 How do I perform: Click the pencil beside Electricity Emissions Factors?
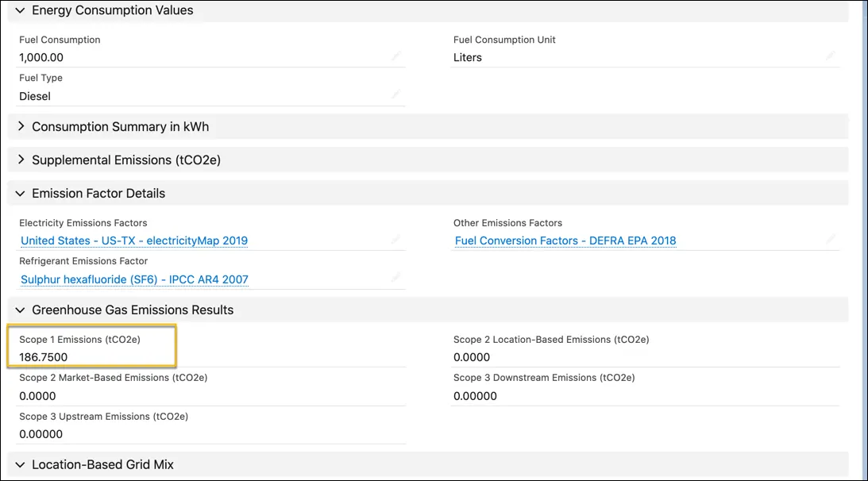click(395, 240)
